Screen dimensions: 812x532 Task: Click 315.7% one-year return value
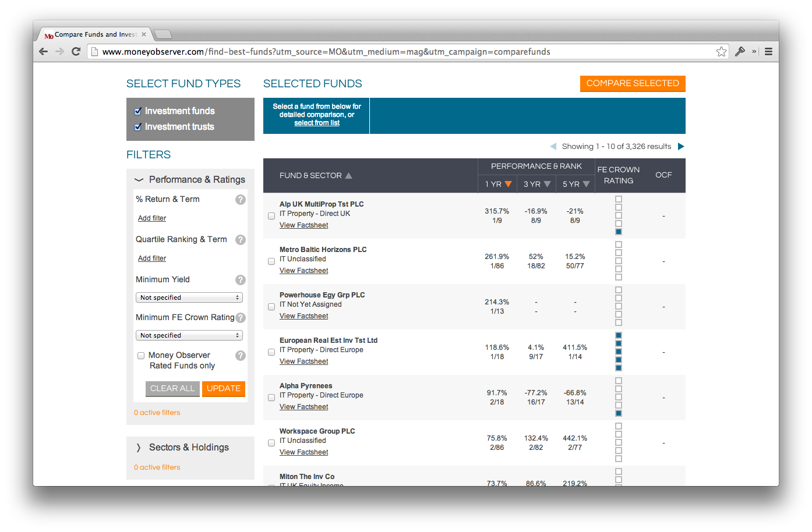click(x=497, y=211)
